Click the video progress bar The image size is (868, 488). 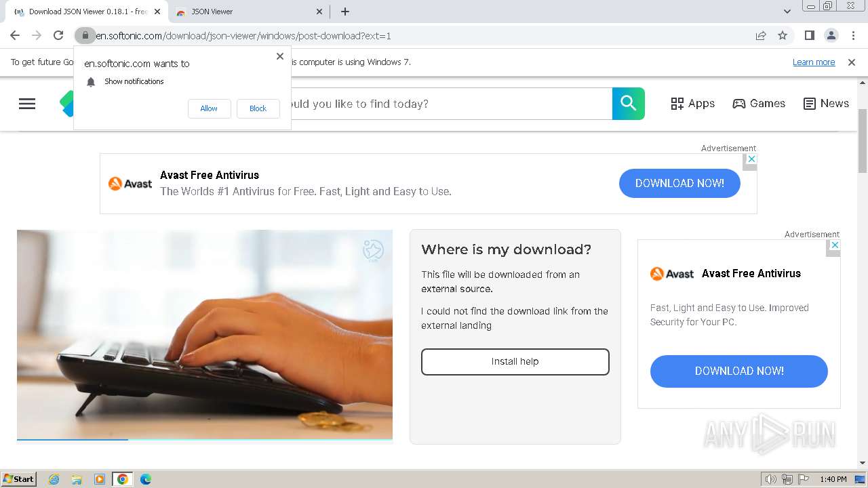[205, 440]
